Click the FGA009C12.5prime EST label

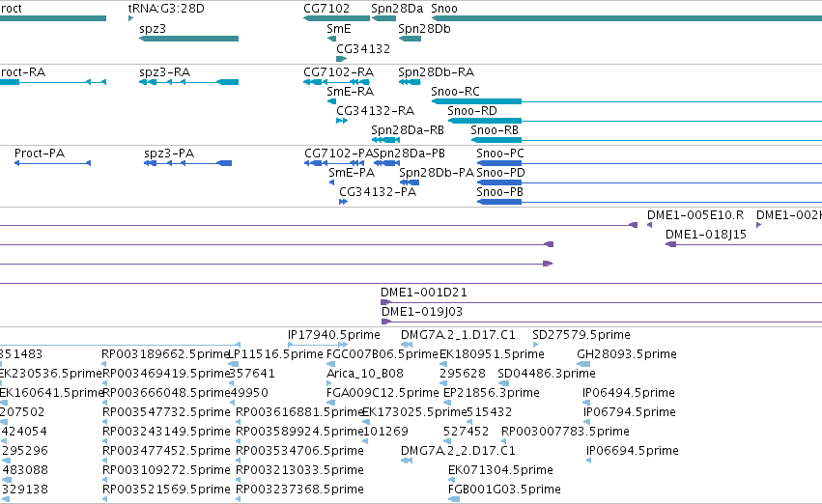383,393
